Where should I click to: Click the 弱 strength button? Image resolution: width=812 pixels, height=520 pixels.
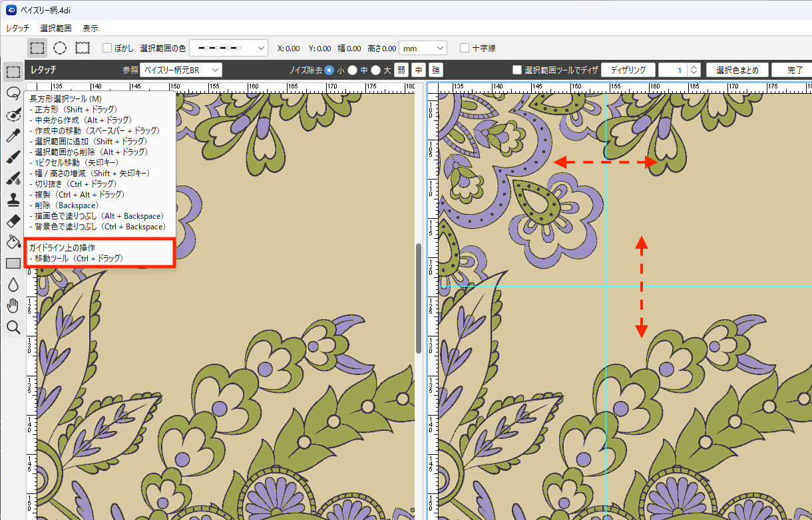tap(401, 70)
